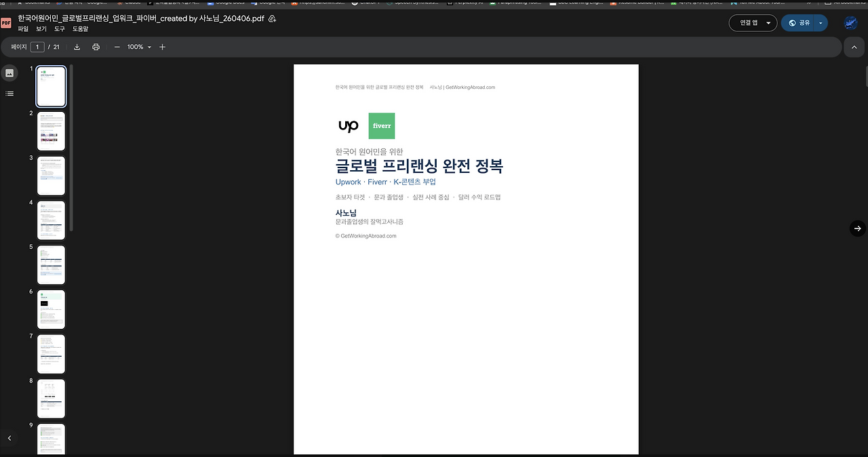Click the thumbnail panel scrollbar
868x457 pixels.
tap(71, 148)
